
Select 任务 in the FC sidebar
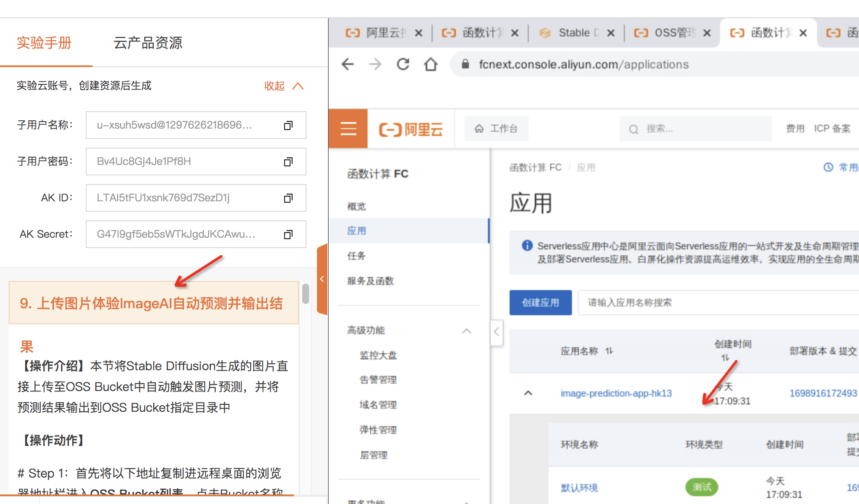pyautogui.click(x=357, y=256)
